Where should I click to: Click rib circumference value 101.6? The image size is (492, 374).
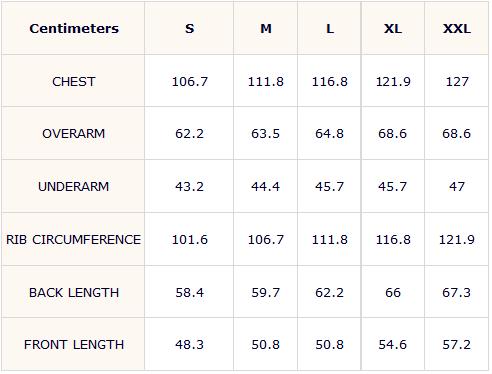[190, 240]
